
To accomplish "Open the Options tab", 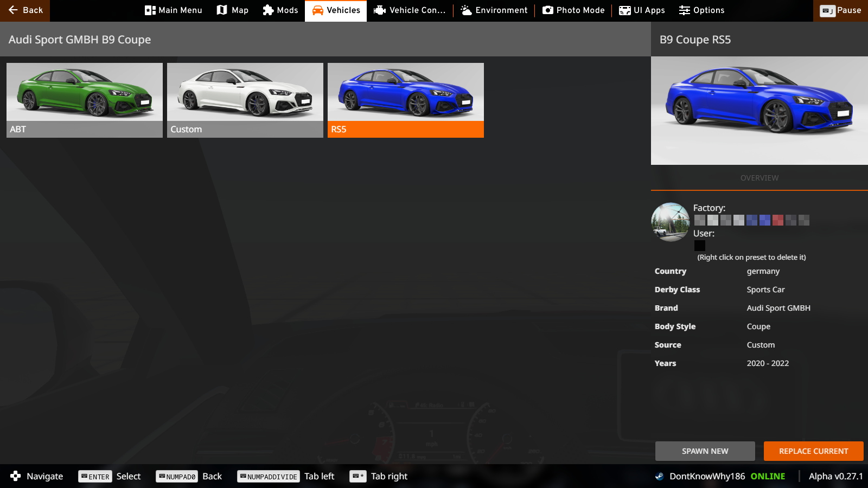I will coord(701,10).
